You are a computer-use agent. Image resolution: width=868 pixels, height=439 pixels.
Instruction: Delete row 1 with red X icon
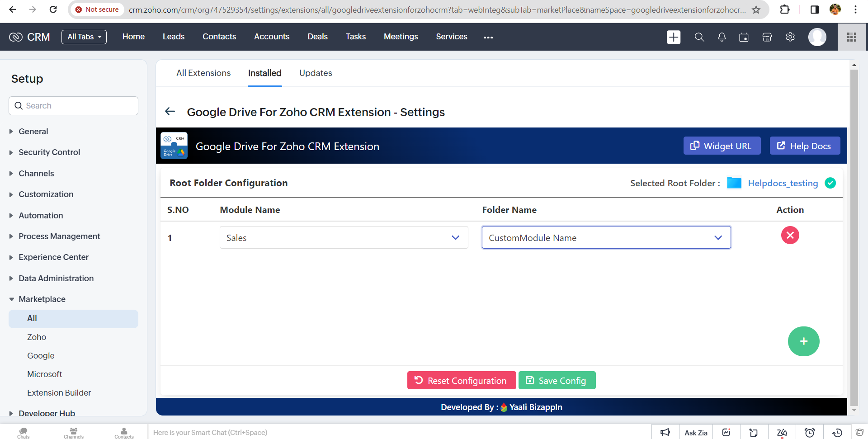click(x=790, y=235)
